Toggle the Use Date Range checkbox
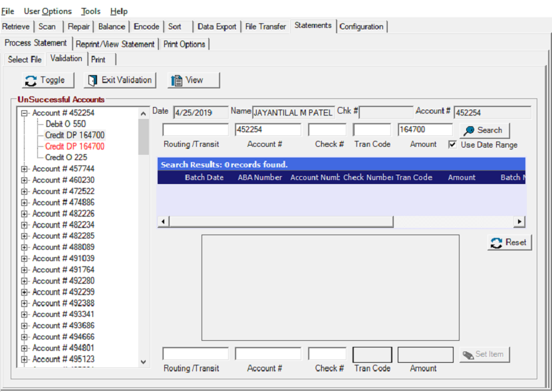The width and height of the screenshot is (552, 392). (x=452, y=144)
